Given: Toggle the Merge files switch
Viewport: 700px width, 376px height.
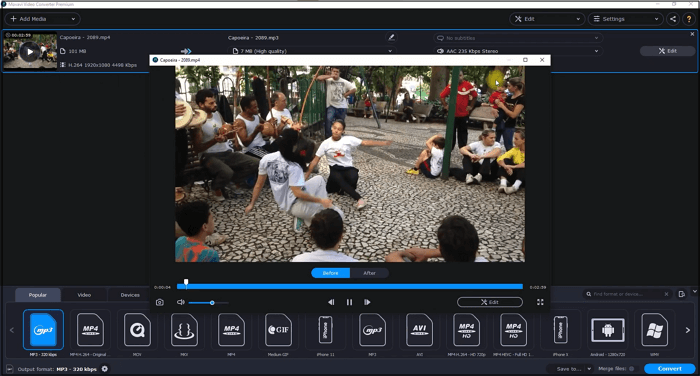Looking at the screenshot, I should [631, 369].
